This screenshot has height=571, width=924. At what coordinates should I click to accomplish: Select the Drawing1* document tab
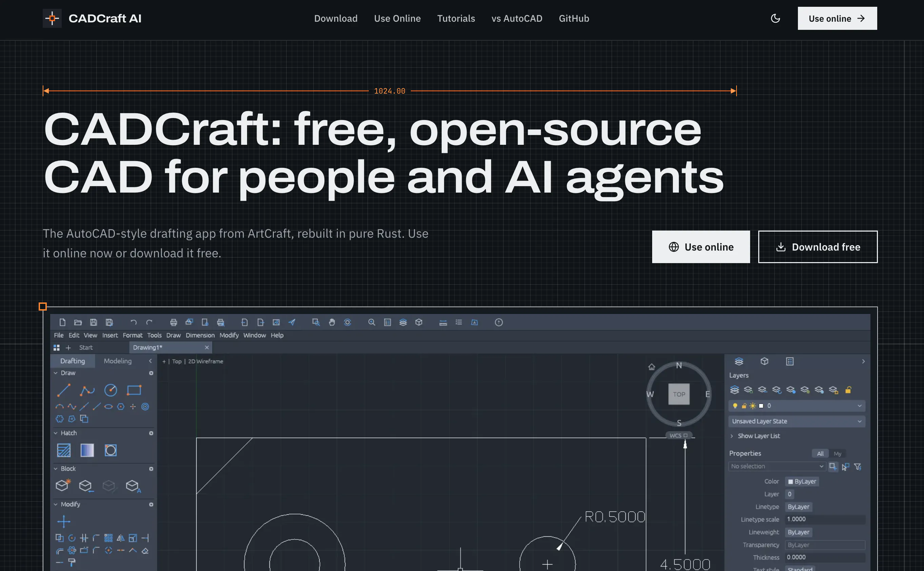point(170,348)
